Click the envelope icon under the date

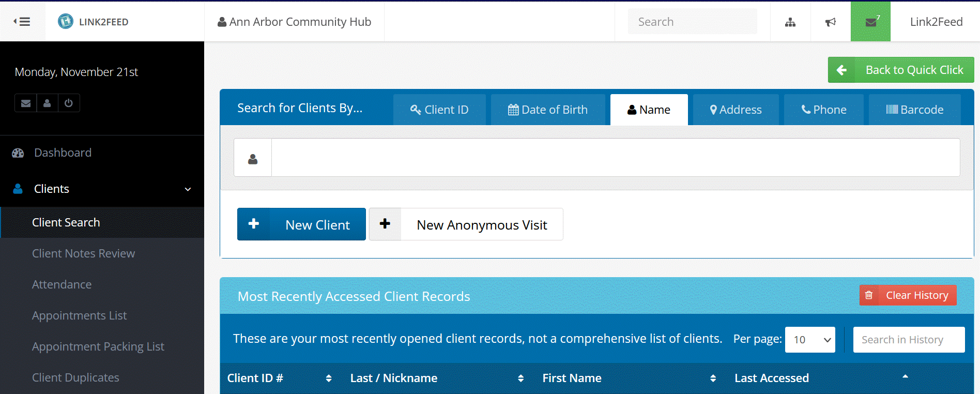click(26, 103)
